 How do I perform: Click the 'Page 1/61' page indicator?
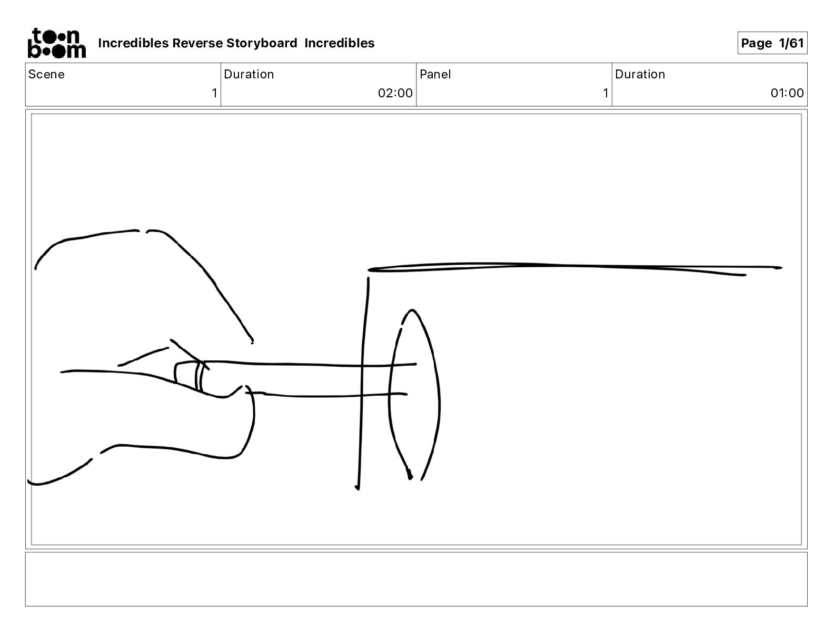click(772, 43)
